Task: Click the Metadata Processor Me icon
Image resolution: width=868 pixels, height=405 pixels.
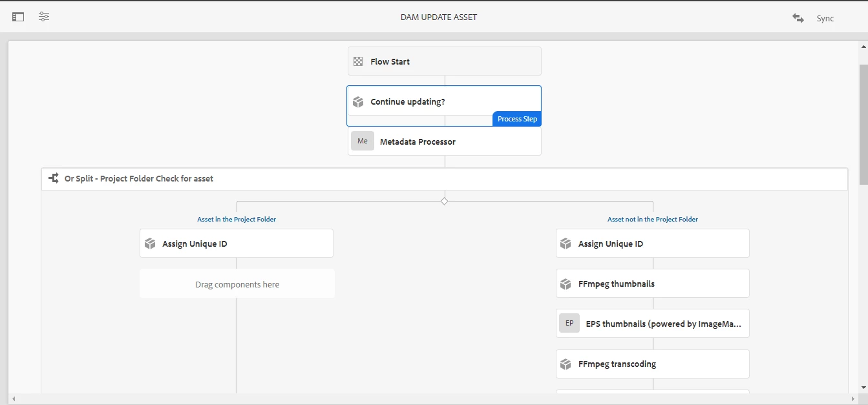Action: (x=363, y=141)
